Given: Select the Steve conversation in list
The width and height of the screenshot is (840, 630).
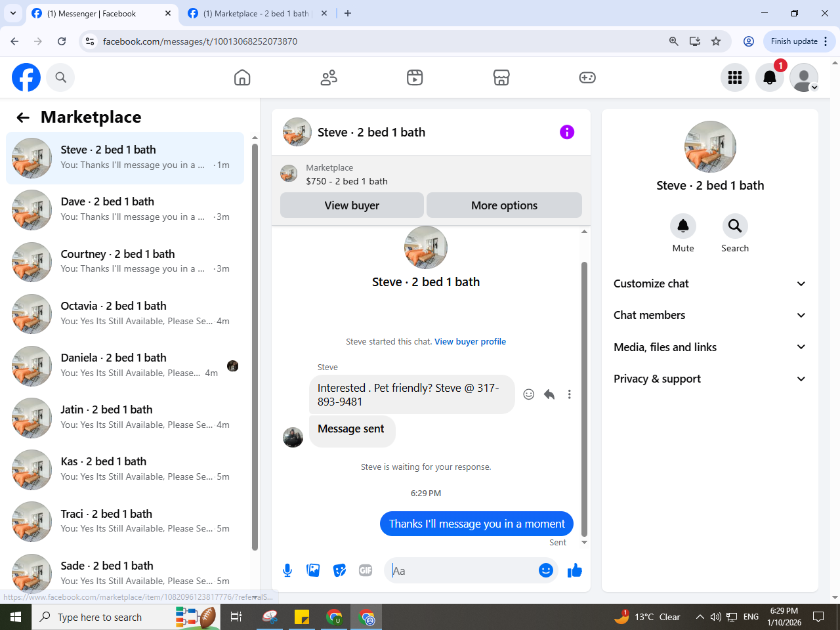Looking at the screenshot, I should pos(125,157).
